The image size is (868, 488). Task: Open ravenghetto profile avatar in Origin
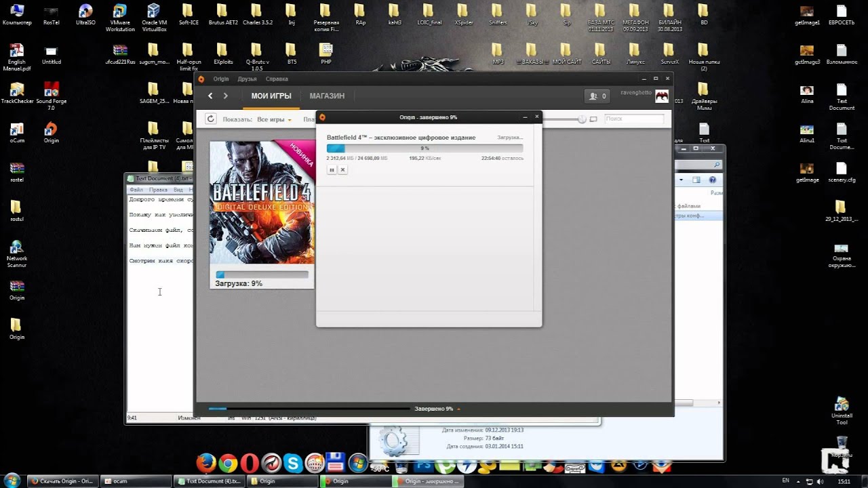662,96
